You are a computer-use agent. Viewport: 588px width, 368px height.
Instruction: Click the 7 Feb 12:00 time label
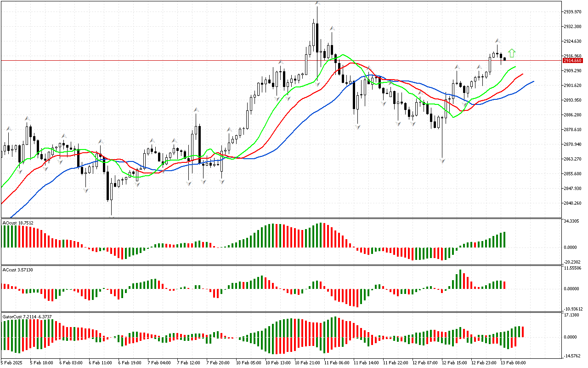pos(188,363)
